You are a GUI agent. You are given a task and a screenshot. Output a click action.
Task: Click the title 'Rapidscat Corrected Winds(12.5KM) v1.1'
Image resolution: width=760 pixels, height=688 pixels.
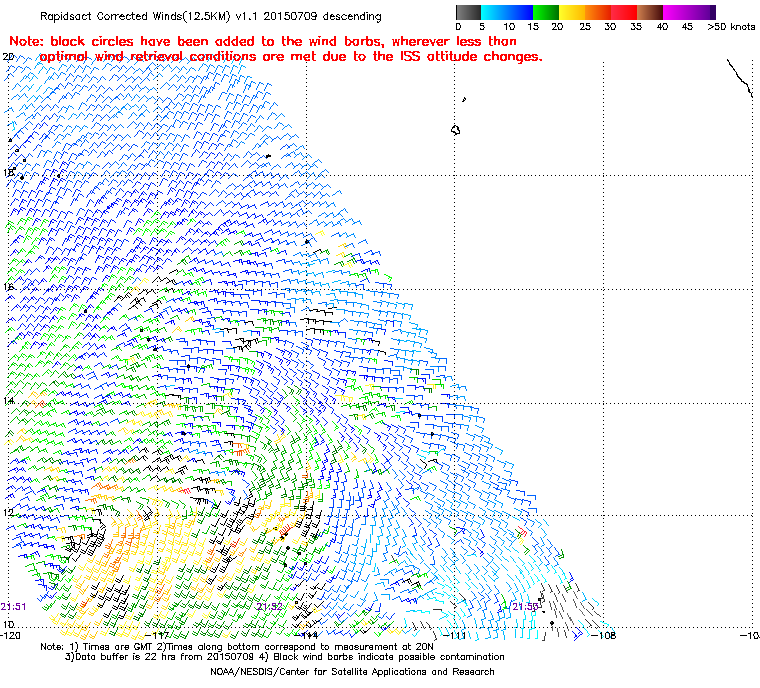[150, 16]
